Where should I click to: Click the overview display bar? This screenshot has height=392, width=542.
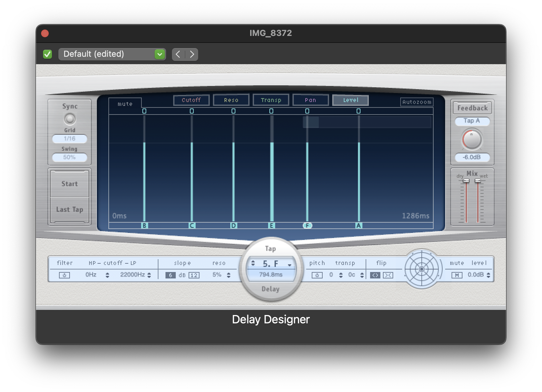tap(367, 122)
